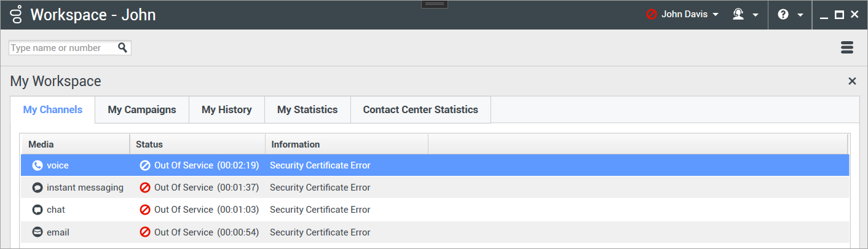Viewport: 868px width, 249px height.
Task: Switch to the My Campaigns tab
Action: pos(142,110)
